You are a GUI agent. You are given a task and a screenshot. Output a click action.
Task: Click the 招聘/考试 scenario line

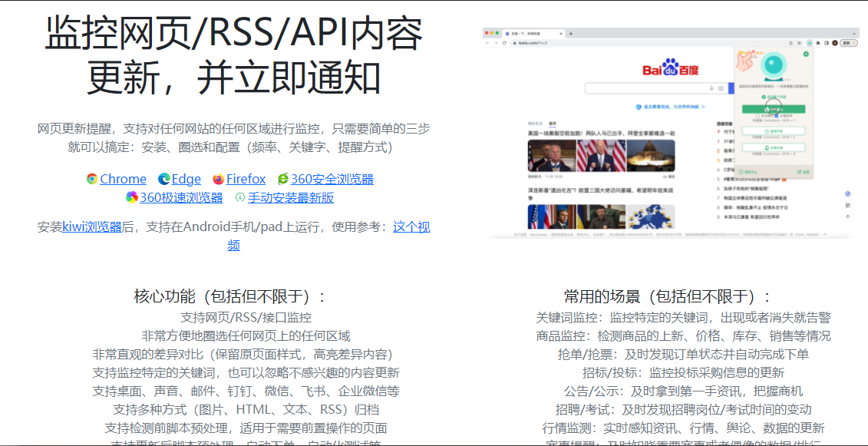[x=683, y=409]
